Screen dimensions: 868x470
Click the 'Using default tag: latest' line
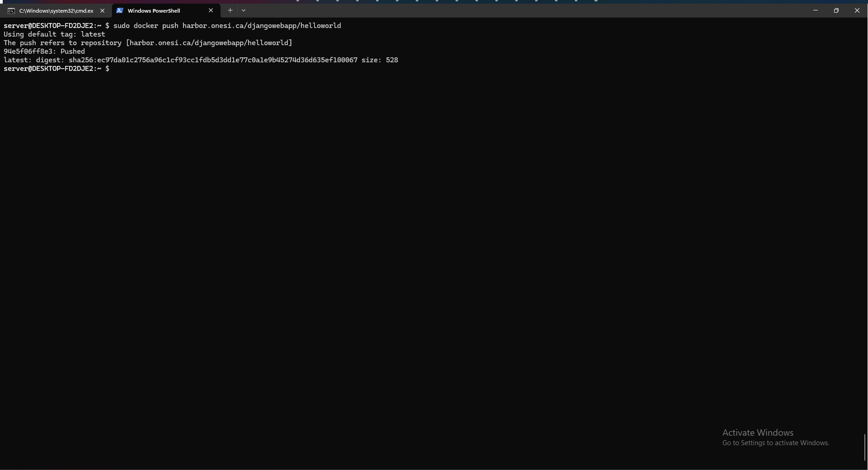click(54, 34)
